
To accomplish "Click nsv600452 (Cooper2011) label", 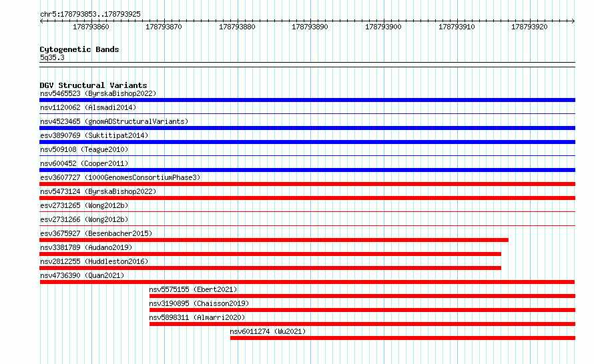I will (x=84, y=163).
